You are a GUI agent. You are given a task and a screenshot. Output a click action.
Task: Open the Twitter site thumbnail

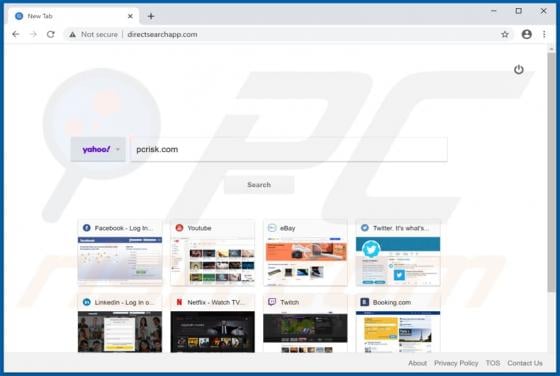tap(398, 261)
